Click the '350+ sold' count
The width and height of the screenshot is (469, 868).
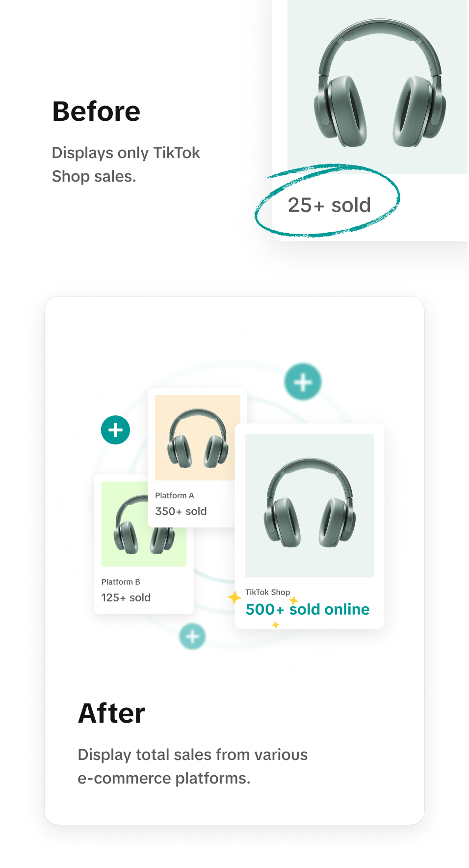point(181,511)
